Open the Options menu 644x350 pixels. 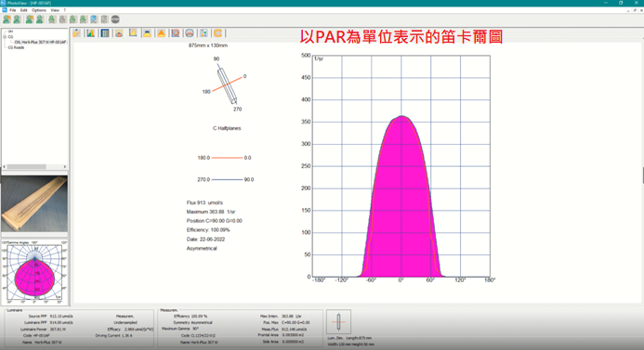point(39,10)
